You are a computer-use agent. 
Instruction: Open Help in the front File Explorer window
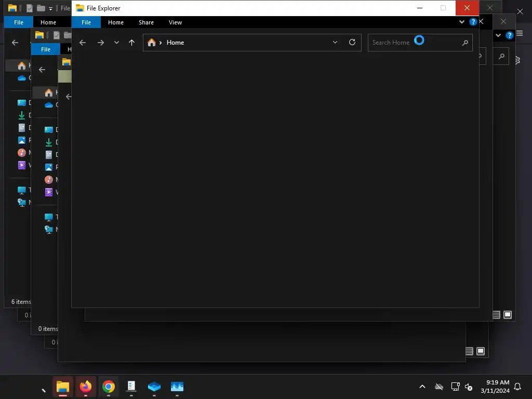click(x=473, y=22)
